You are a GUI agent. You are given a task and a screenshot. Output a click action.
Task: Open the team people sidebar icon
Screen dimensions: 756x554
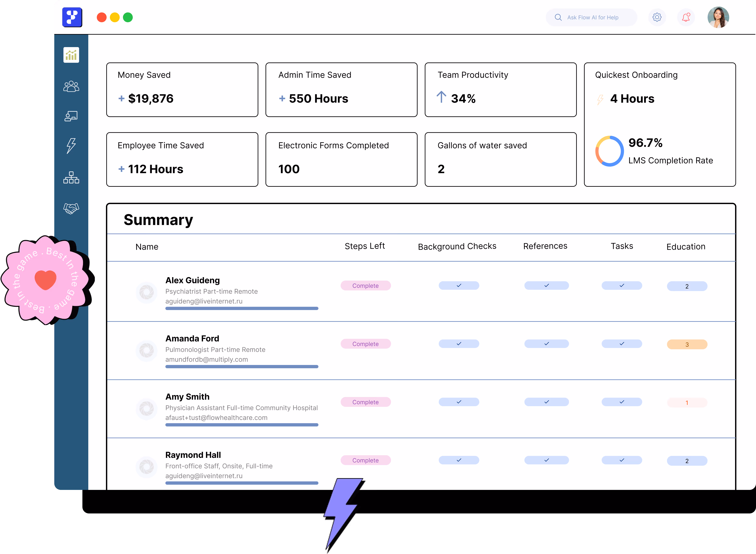coord(71,87)
